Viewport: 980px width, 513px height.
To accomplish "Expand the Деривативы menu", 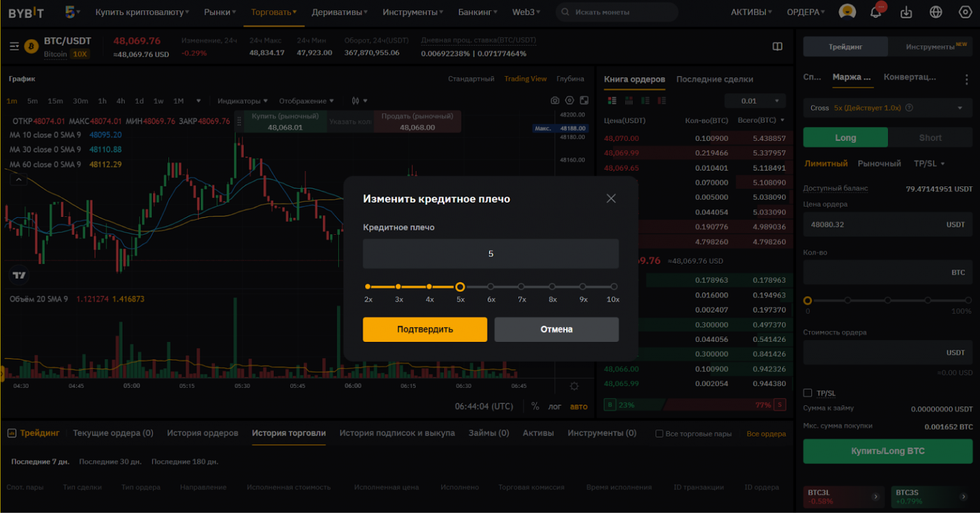I will click(x=339, y=12).
